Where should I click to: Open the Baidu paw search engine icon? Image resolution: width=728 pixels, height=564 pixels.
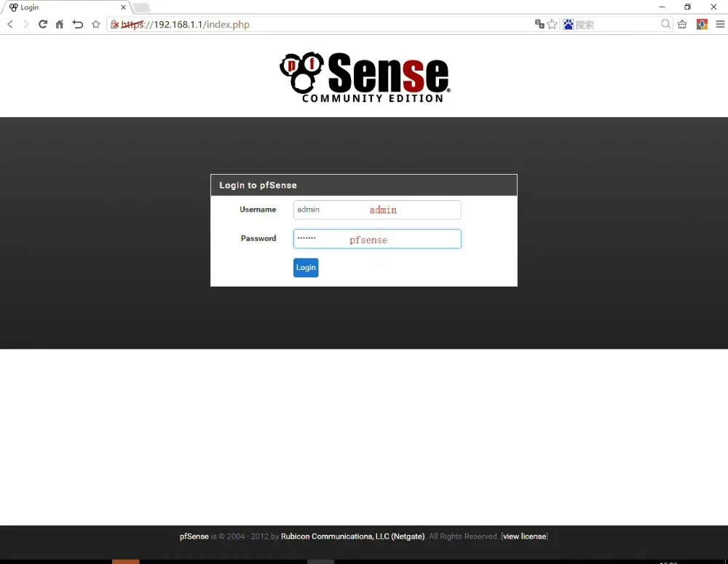[569, 24]
